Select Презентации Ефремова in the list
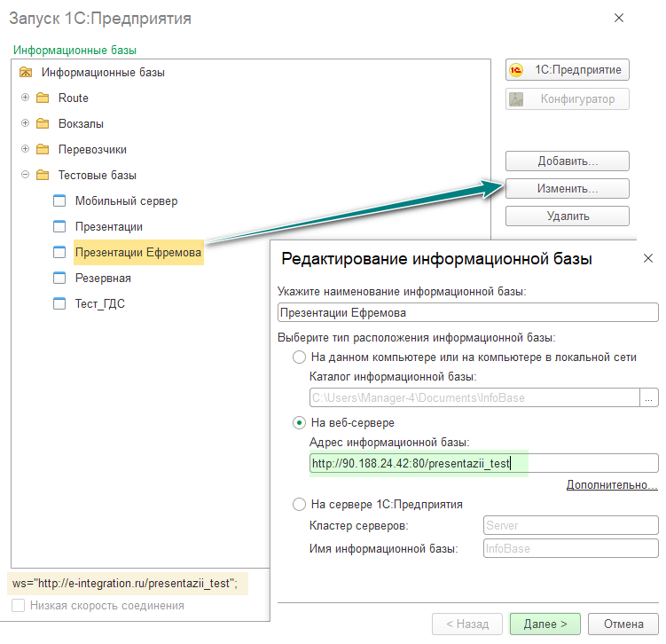This screenshot has width=666, height=644. (138, 253)
